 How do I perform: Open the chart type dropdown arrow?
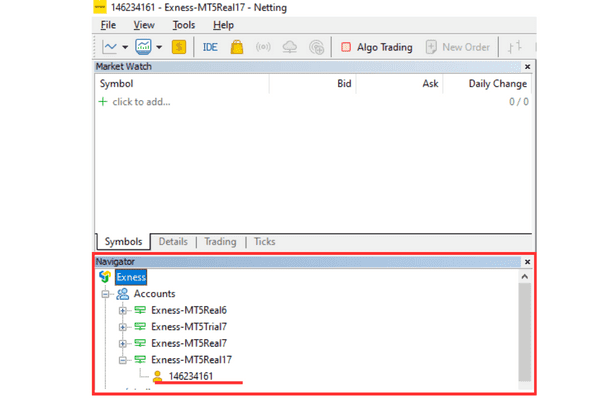click(x=125, y=47)
